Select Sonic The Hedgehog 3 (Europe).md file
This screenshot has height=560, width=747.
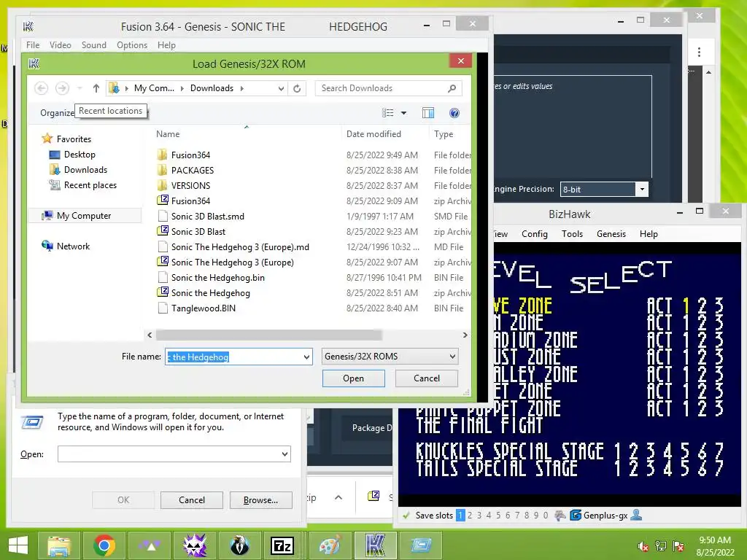coord(240,246)
